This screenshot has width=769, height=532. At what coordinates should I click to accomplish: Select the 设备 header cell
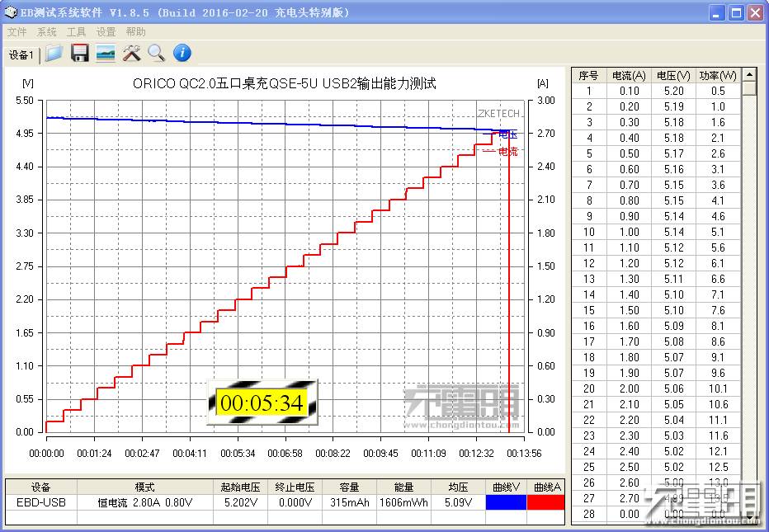[40, 487]
